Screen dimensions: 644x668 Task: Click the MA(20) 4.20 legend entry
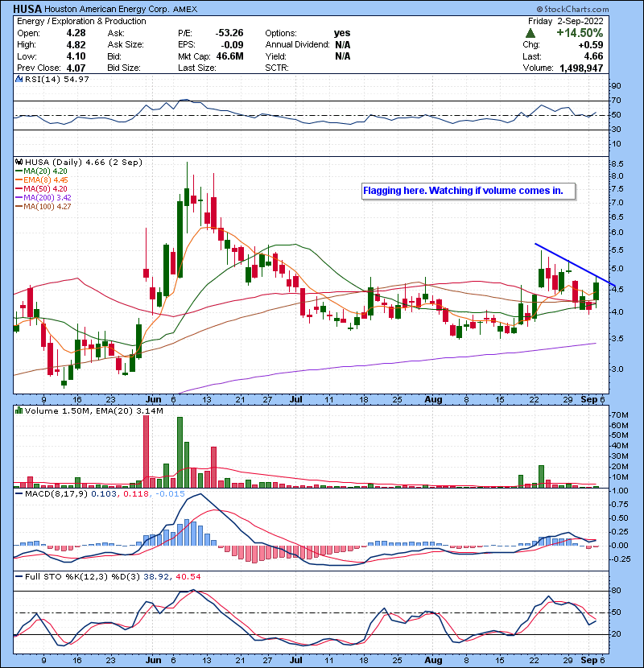41,171
